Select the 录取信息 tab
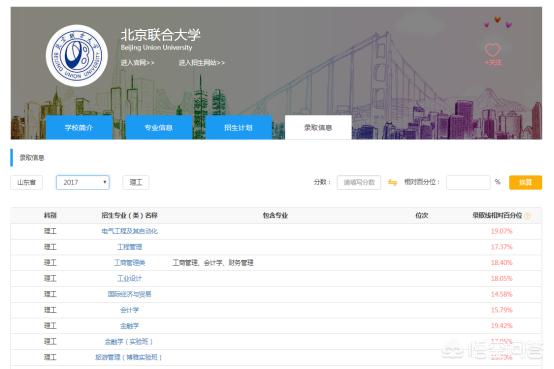Image resolution: width=554 pixels, height=369 pixels. (318, 127)
